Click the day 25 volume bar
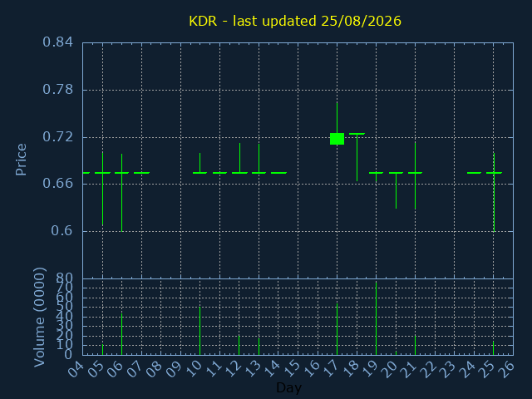 point(493,348)
